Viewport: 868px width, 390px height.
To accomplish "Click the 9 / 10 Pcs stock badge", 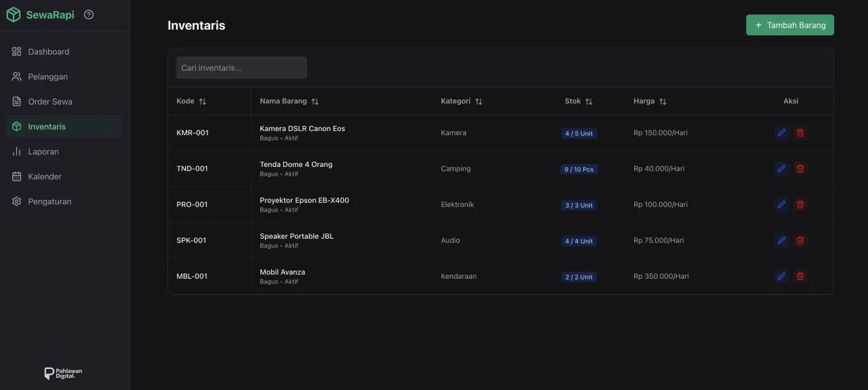I will [579, 170].
